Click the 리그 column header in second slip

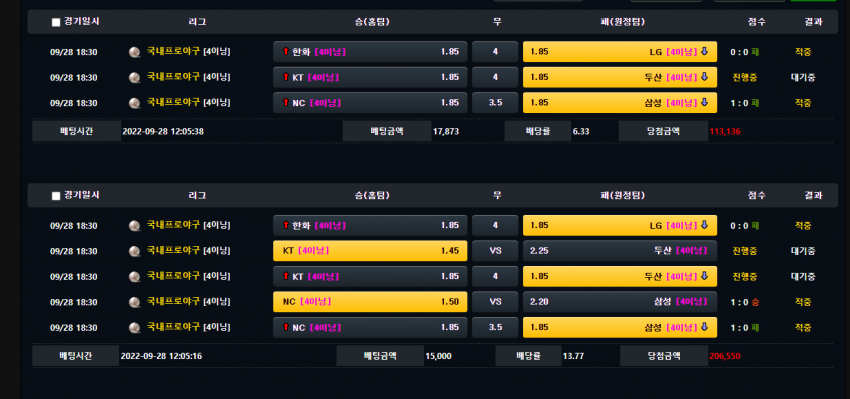point(198,196)
